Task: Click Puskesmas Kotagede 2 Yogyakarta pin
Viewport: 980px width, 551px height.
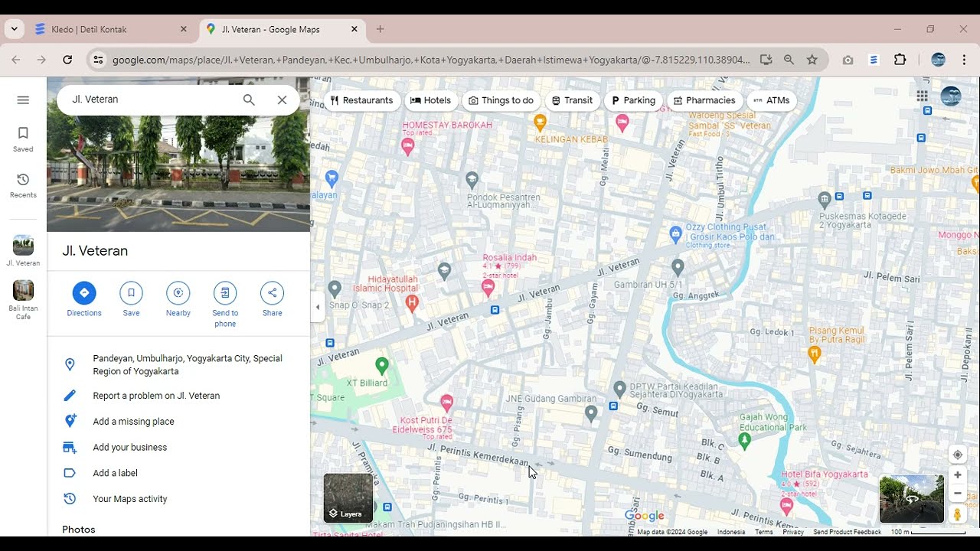Action: click(825, 201)
